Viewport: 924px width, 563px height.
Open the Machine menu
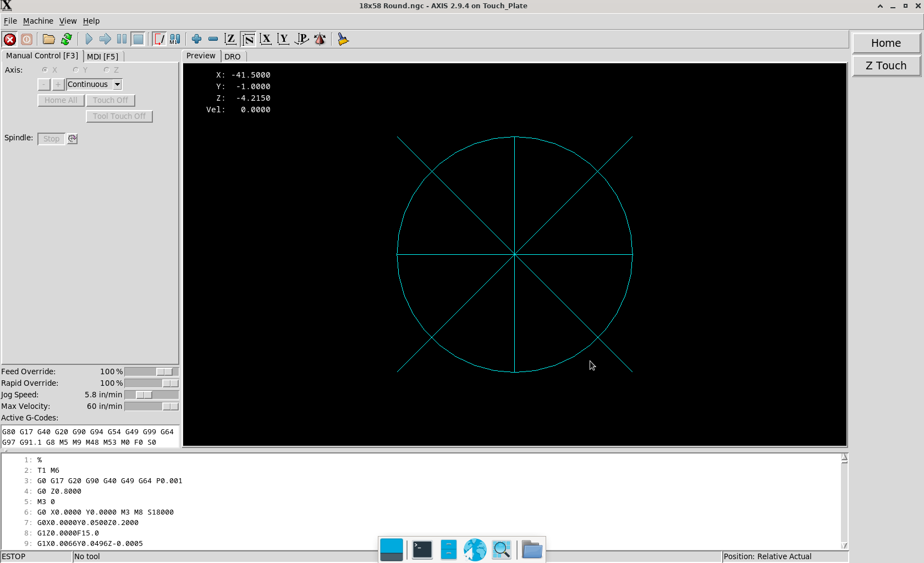pyautogui.click(x=38, y=21)
